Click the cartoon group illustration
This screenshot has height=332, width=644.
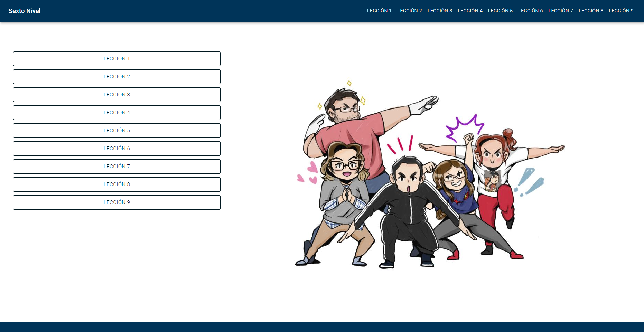(430, 174)
